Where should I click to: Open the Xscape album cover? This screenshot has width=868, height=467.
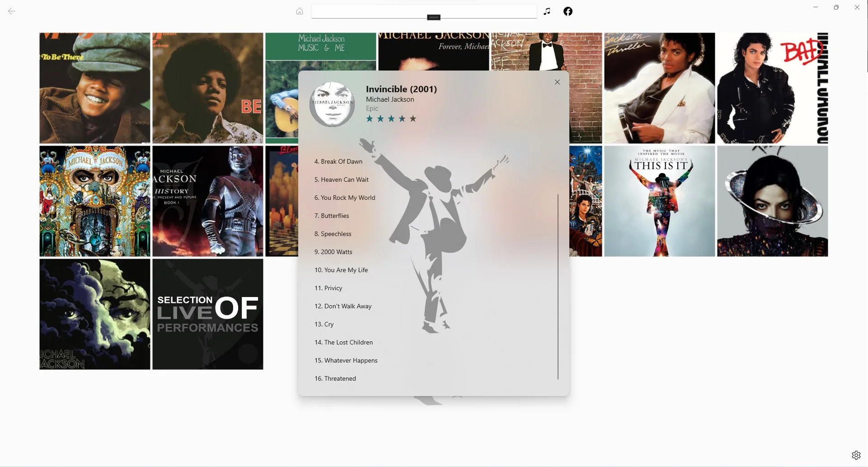[773, 201]
